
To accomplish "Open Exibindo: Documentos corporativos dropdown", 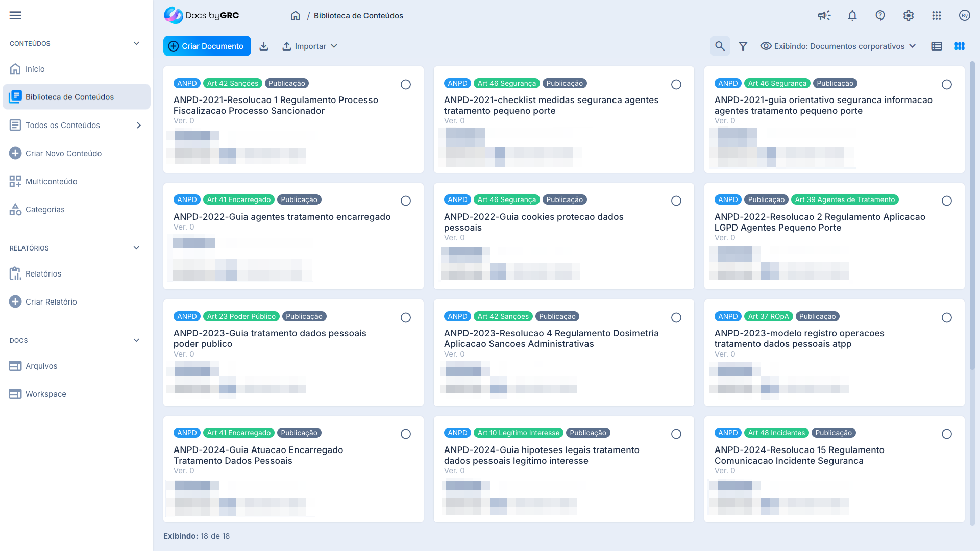I will point(838,46).
